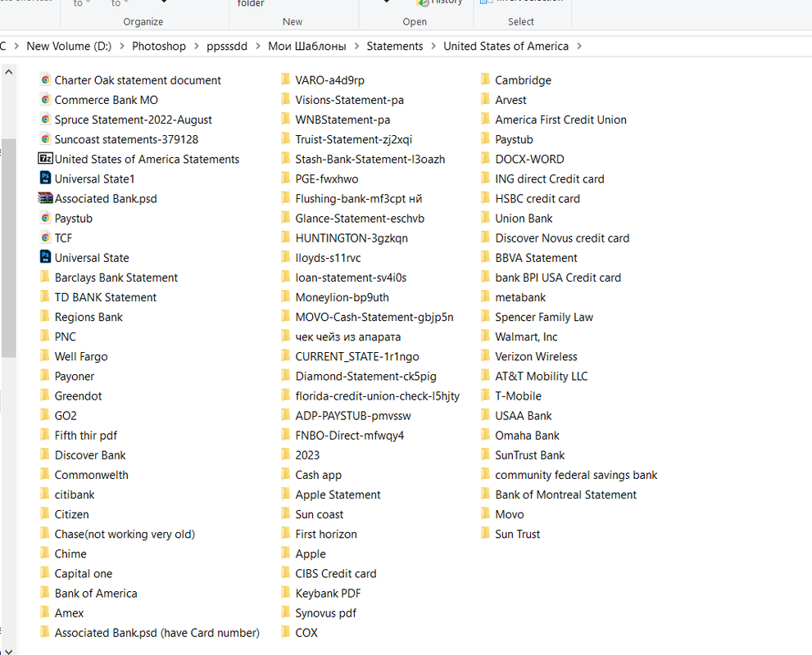Select HUNTINGTON-3gzkqn folder name
The width and height of the screenshot is (812, 655).
(x=352, y=238)
